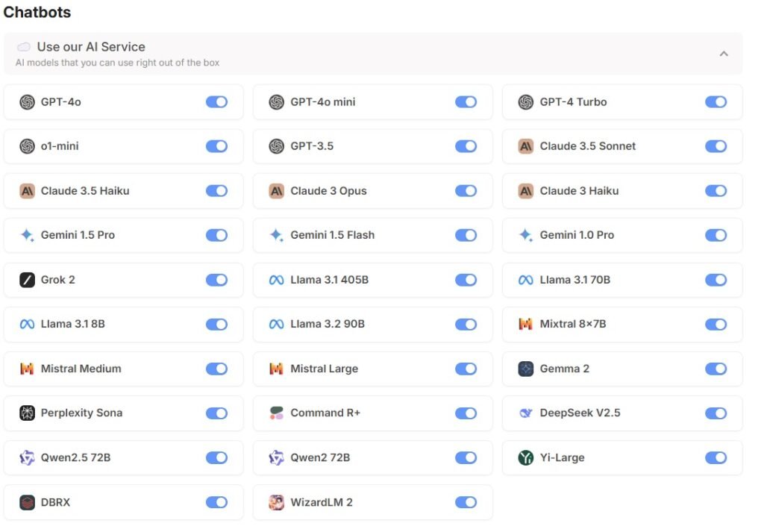
Task: Click the DBRX icon
Action: pyautogui.click(x=28, y=502)
